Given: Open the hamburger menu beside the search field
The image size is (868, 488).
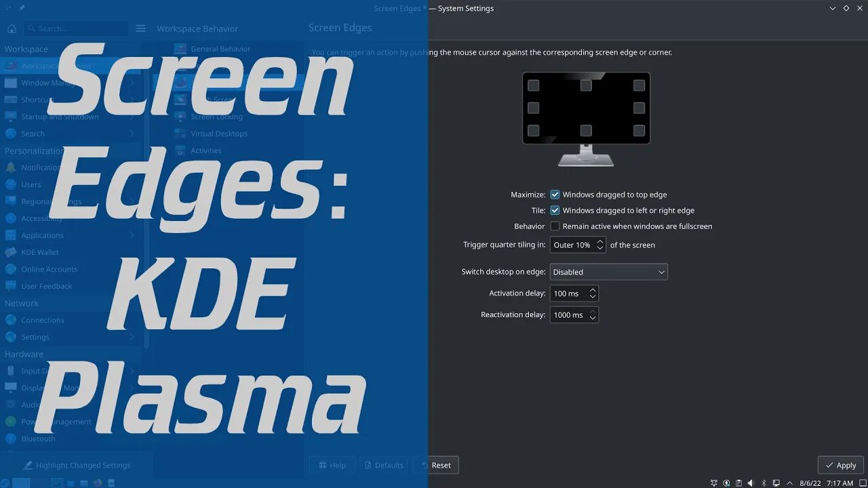Looking at the screenshot, I should [140, 28].
